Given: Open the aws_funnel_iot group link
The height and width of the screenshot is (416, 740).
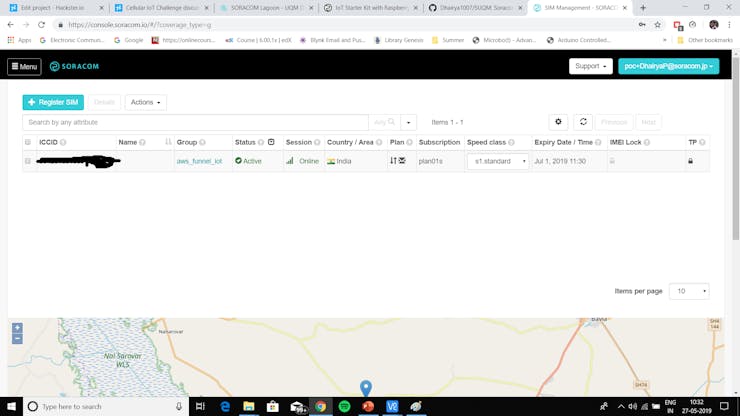Looking at the screenshot, I should pyautogui.click(x=199, y=161).
